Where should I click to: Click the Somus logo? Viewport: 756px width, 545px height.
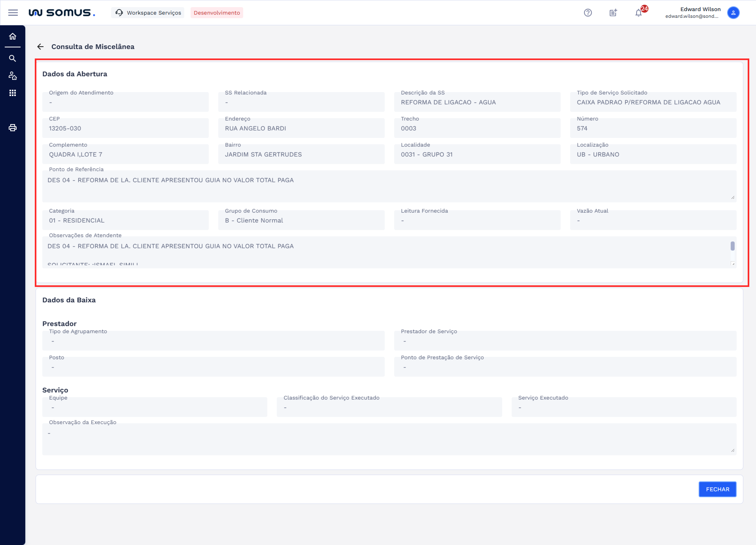pos(62,13)
